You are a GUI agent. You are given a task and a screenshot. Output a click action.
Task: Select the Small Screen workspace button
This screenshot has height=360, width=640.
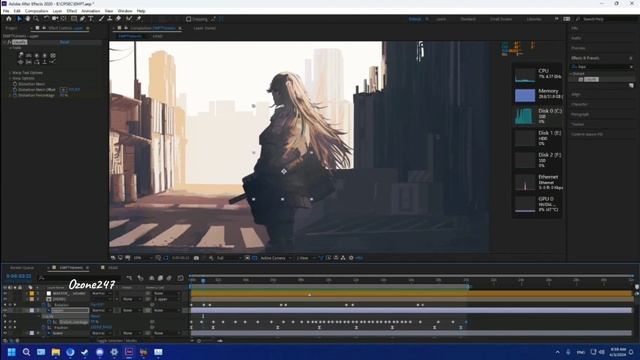pyautogui.click(x=501, y=19)
